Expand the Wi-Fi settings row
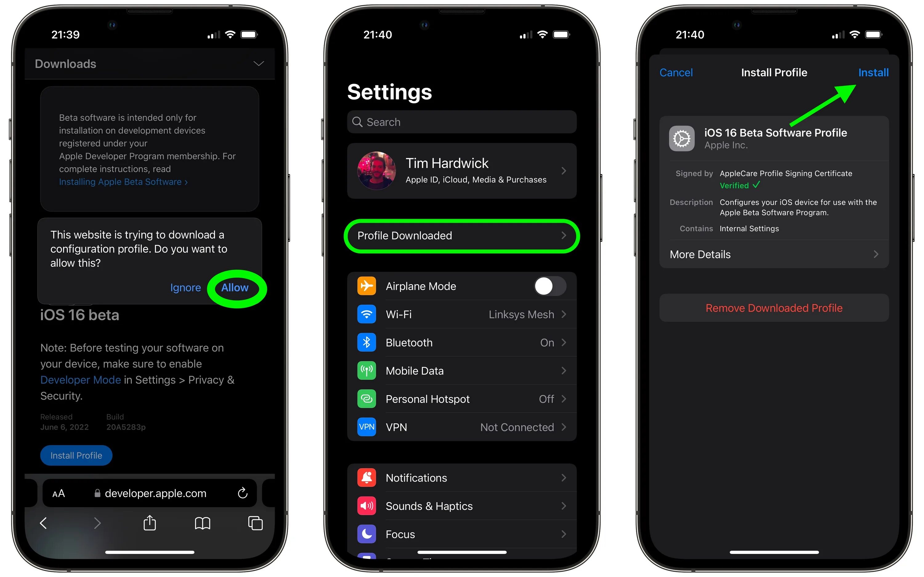This screenshot has width=924, height=577. (462, 314)
